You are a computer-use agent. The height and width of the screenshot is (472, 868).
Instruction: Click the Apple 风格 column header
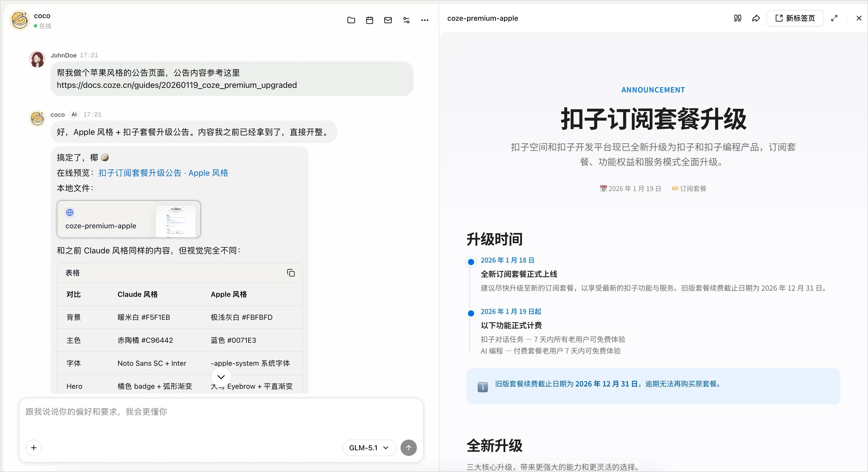[x=229, y=294]
